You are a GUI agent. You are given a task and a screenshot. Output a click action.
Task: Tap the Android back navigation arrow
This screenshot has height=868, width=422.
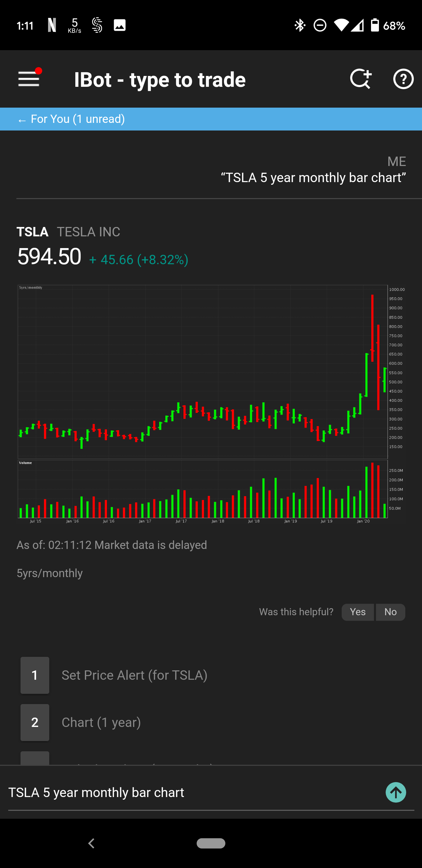tap(91, 843)
